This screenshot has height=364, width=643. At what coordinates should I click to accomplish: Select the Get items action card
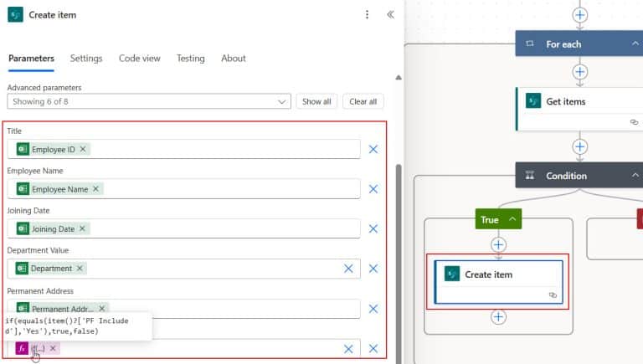pos(579,109)
